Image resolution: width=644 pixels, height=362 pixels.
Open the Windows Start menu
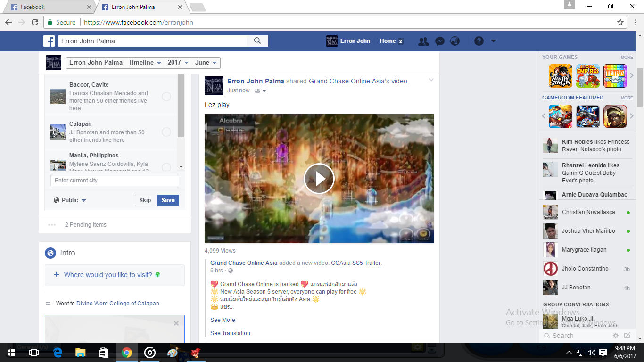click(x=11, y=353)
